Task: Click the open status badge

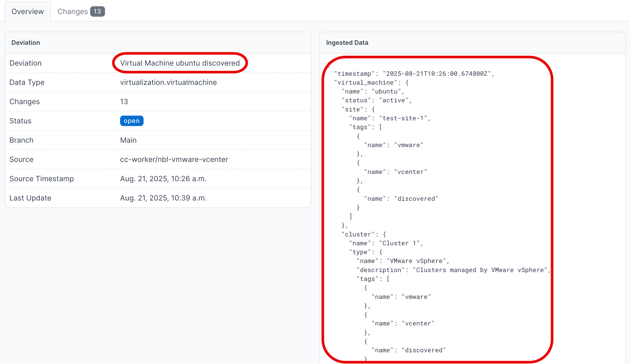Action: click(132, 121)
